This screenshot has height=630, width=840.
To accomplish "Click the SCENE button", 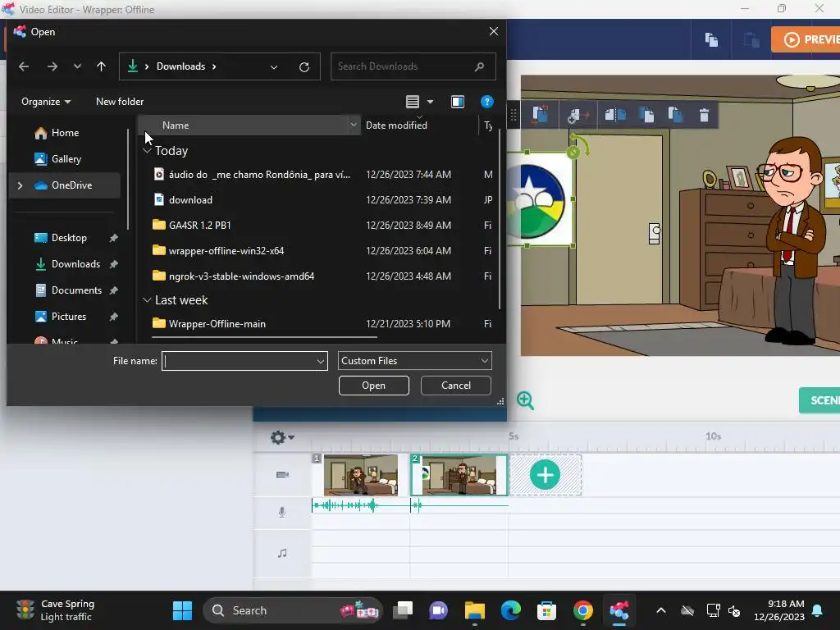I will coord(819,400).
